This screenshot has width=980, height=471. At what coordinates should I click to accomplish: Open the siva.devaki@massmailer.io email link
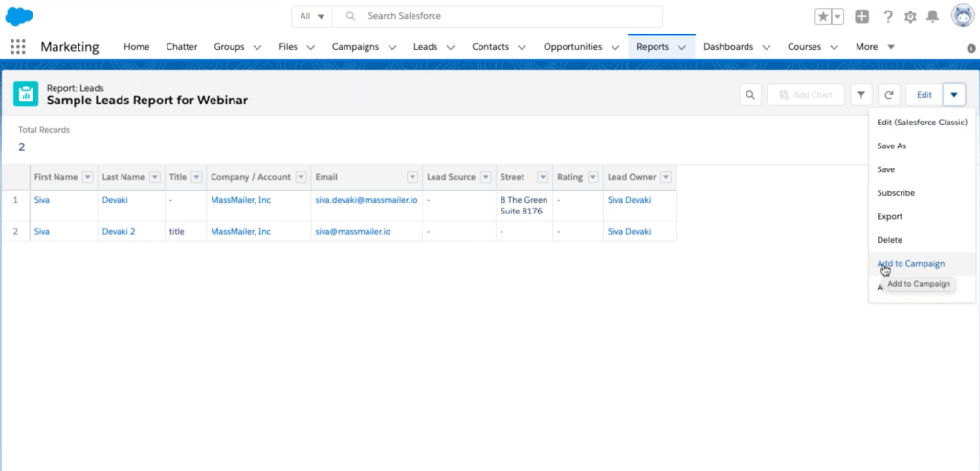click(367, 200)
